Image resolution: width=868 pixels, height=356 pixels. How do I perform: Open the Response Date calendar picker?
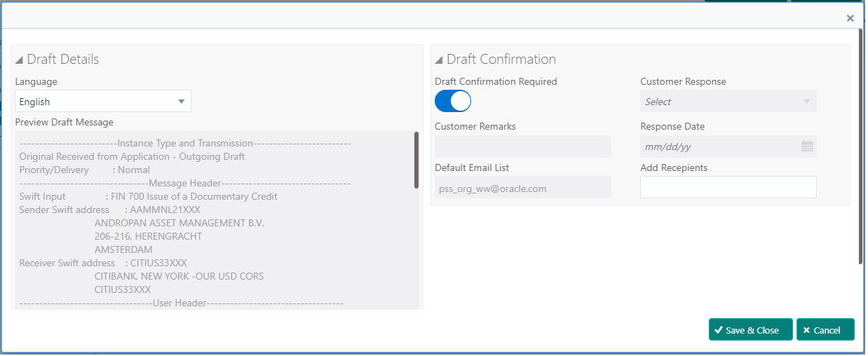coord(806,146)
